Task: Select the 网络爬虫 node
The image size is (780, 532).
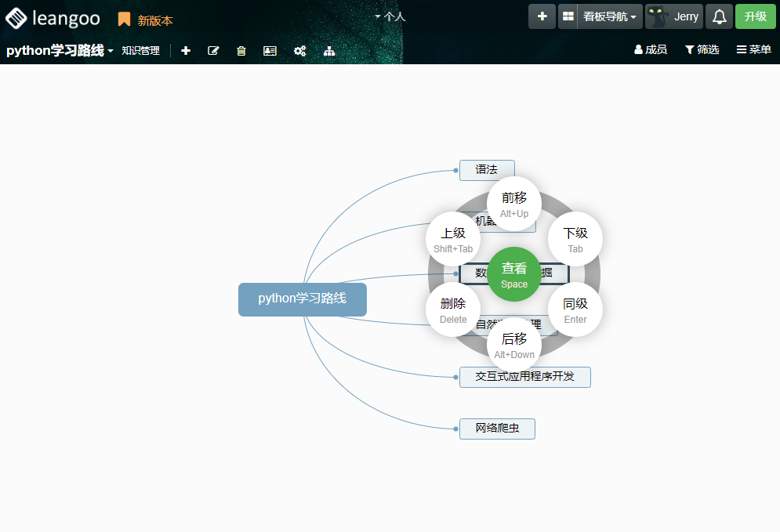Action: click(497, 429)
